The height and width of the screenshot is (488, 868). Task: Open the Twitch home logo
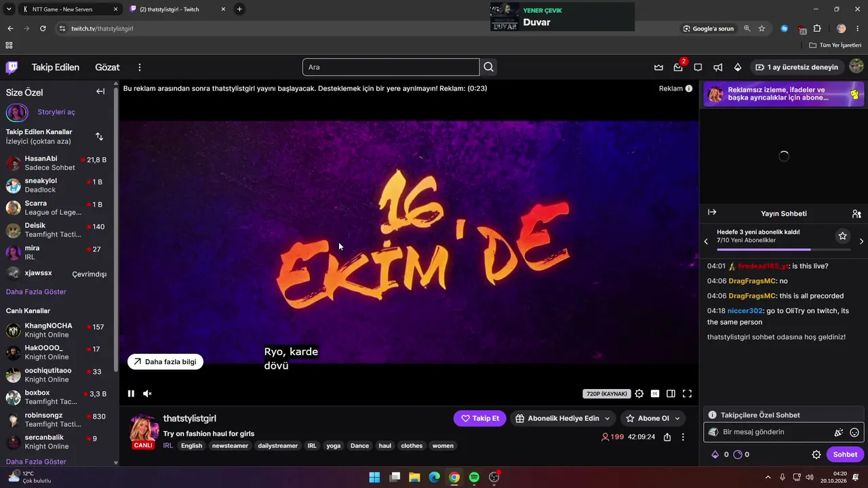(x=12, y=67)
